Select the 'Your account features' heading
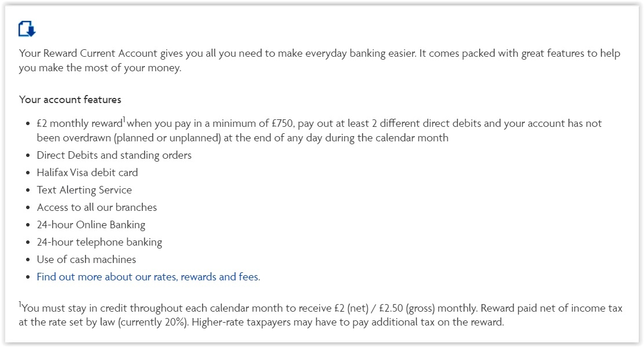 70,100
